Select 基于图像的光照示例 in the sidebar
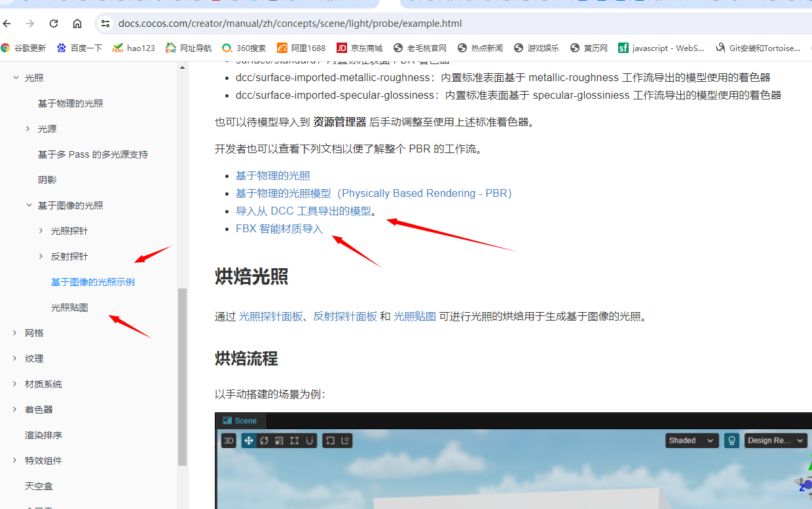The width and height of the screenshot is (812, 509). (93, 282)
